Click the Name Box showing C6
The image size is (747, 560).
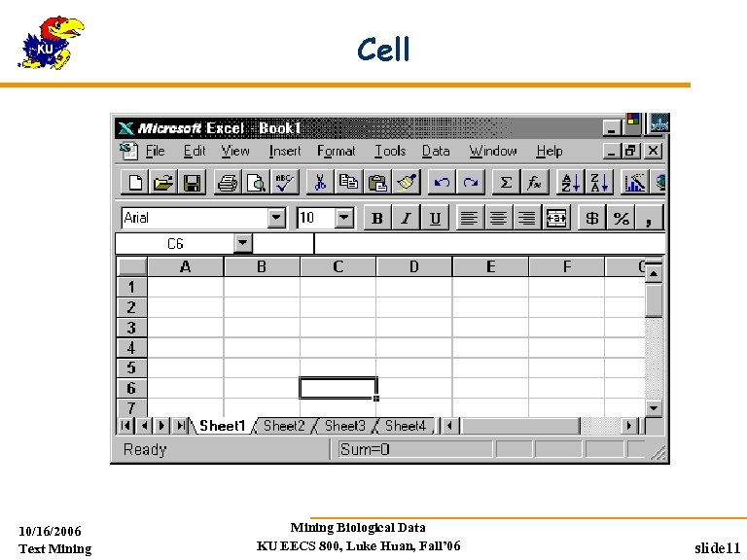[x=175, y=243]
